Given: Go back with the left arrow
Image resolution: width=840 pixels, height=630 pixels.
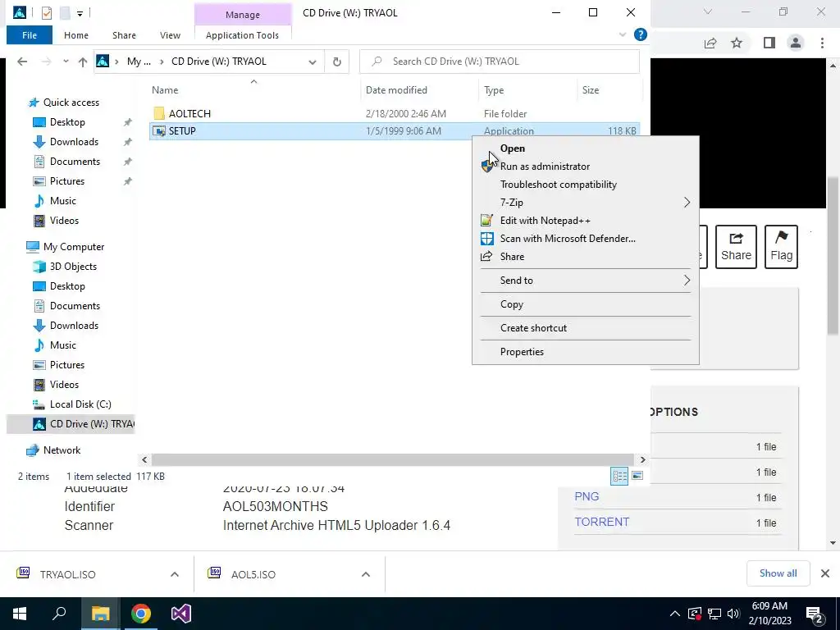Looking at the screenshot, I should click(22, 62).
